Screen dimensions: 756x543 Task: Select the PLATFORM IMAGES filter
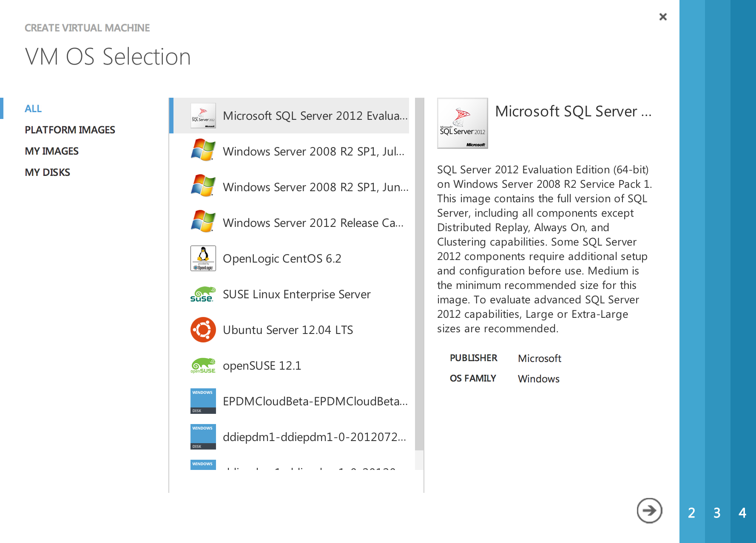[70, 130]
